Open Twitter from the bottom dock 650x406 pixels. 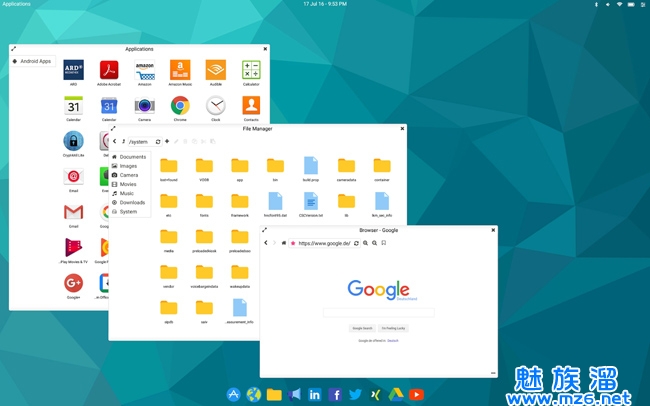[355, 395]
